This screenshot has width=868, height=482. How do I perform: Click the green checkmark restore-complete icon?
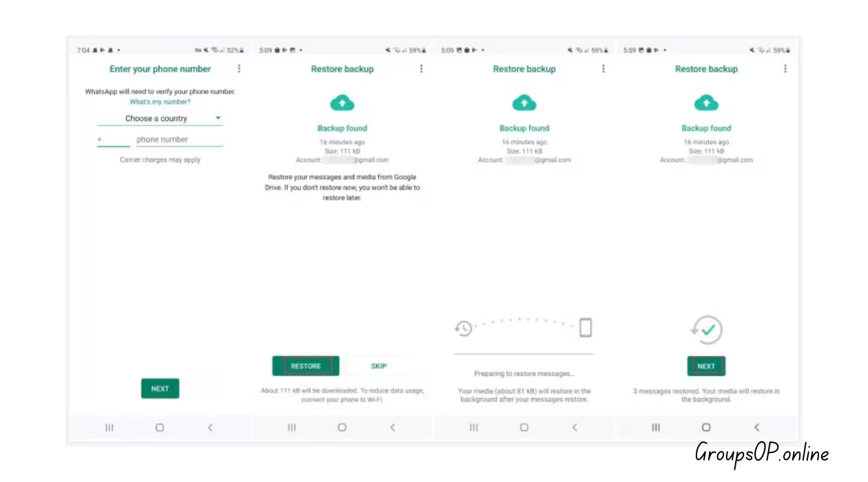pyautogui.click(x=707, y=331)
